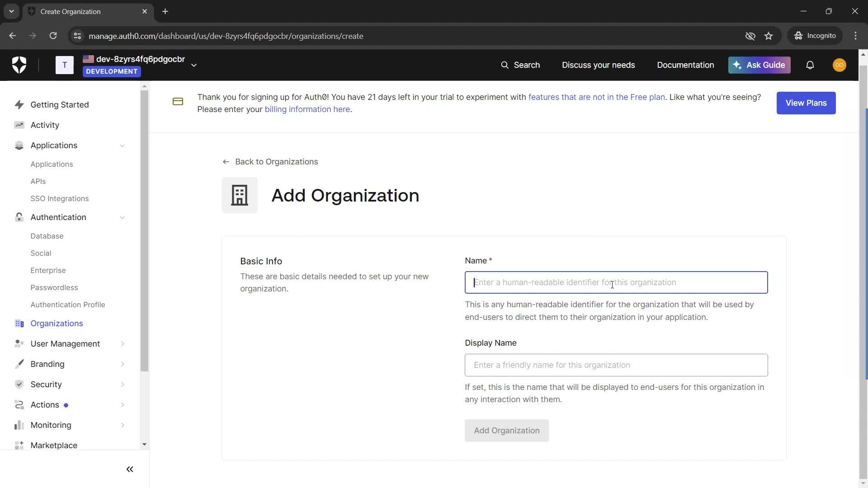This screenshot has width=868, height=488.
Task: Click the View Plans button
Action: [806, 103]
